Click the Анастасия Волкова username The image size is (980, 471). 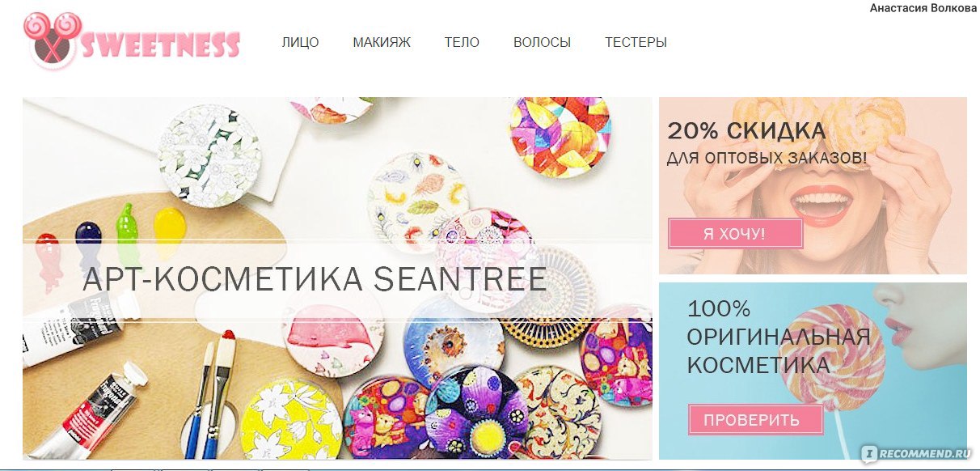point(923,8)
